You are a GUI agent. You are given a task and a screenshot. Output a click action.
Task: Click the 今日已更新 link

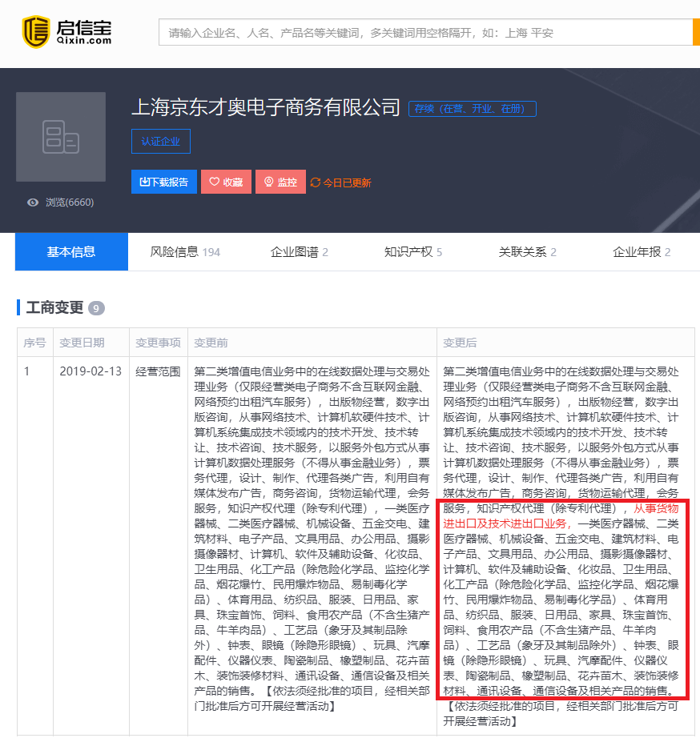click(347, 182)
